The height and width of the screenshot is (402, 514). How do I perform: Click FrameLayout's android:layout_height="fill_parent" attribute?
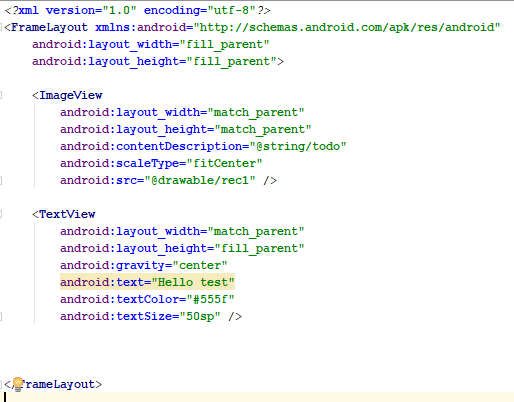[154, 61]
